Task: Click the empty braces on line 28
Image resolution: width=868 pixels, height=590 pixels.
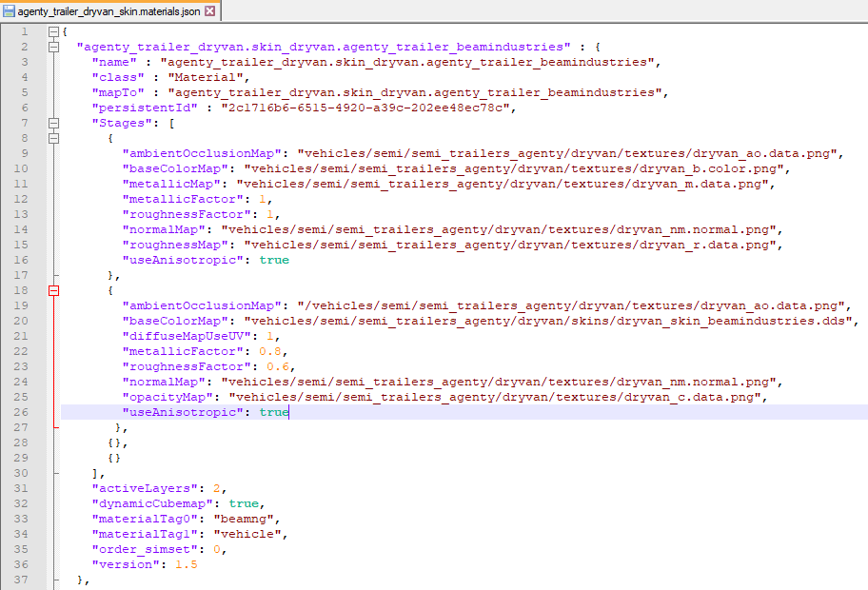Action: pos(114,442)
